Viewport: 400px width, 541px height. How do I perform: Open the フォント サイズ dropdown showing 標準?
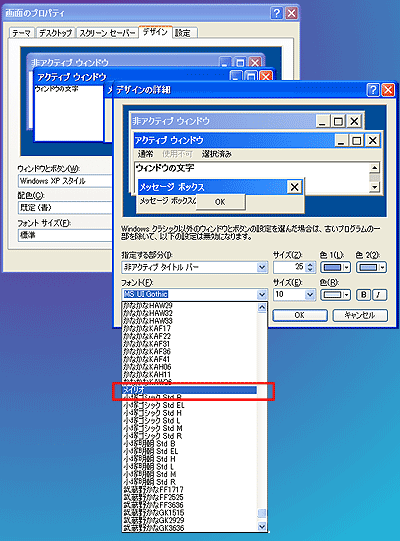pyautogui.click(x=65, y=235)
